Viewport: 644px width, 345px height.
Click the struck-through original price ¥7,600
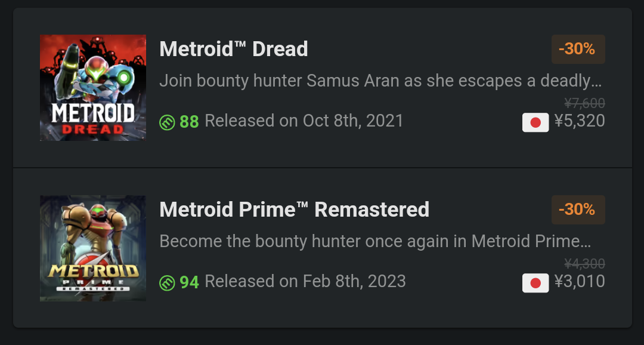[584, 103]
